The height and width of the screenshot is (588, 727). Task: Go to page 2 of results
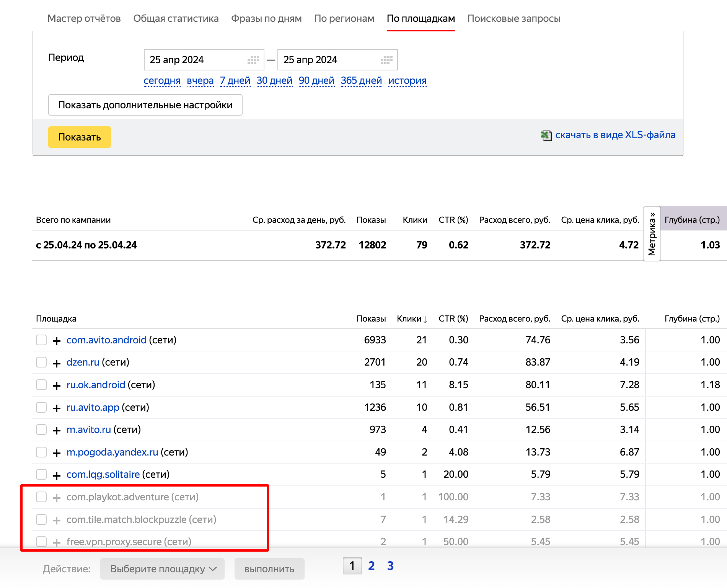tap(371, 566)
